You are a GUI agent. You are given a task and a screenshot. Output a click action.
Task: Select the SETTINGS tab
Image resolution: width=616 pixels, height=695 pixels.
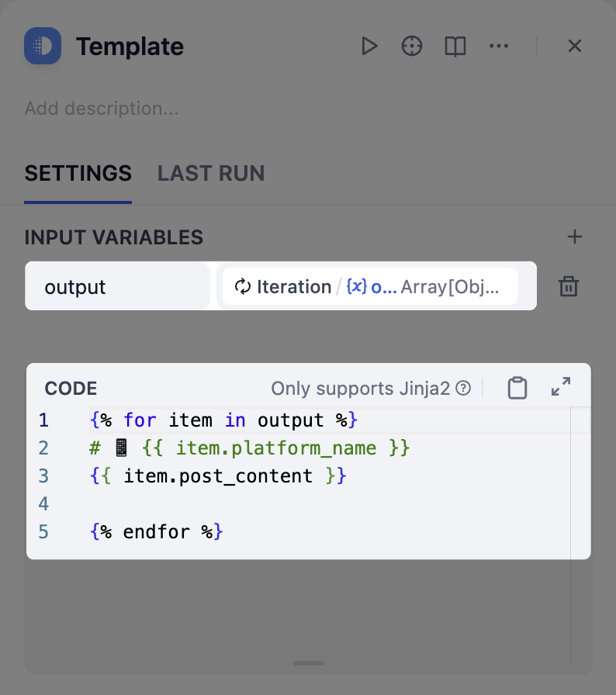[x=78, y=173]
